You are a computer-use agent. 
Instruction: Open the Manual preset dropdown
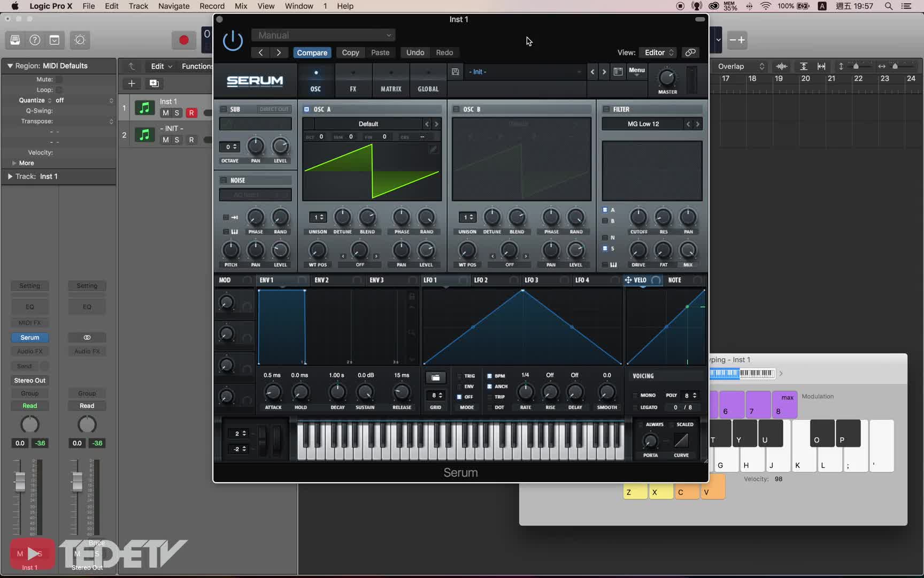point(324,35)
